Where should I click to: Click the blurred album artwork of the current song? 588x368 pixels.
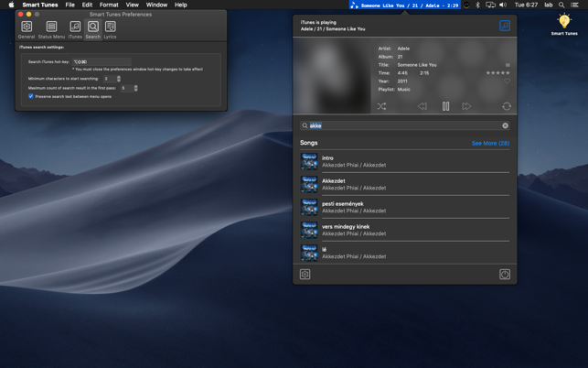click(x=332, y=75)
